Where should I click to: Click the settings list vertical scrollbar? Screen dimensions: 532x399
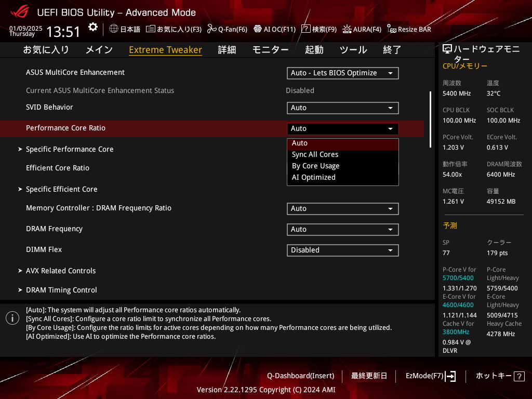430,119
